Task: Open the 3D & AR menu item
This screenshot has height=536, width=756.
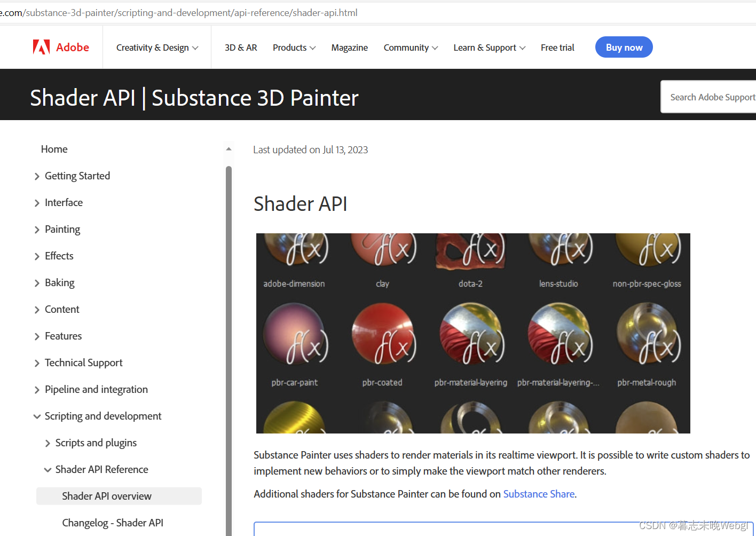Action: tap(241, 48)
